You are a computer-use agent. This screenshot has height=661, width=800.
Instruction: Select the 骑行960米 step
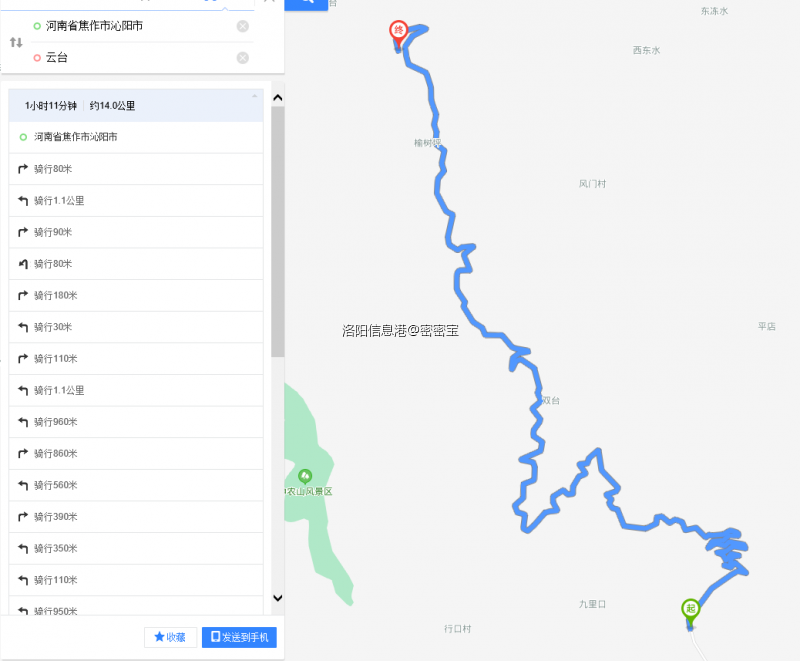(x=136, y=422)
